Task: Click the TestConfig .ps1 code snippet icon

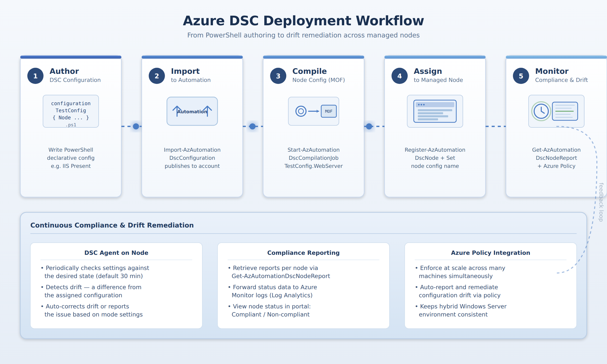Action: pos(71,111)
